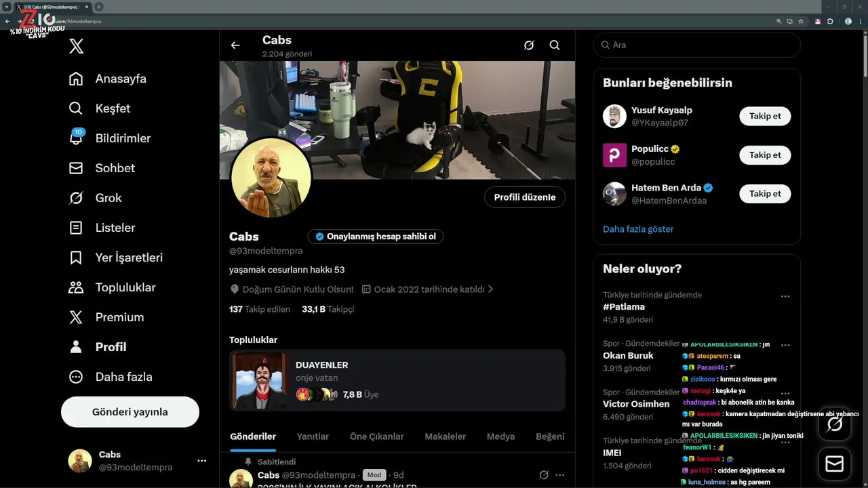Expand the Ocak 2022 join date chevron
Viewport: 868px width, 488px height.
coord(490,289)
